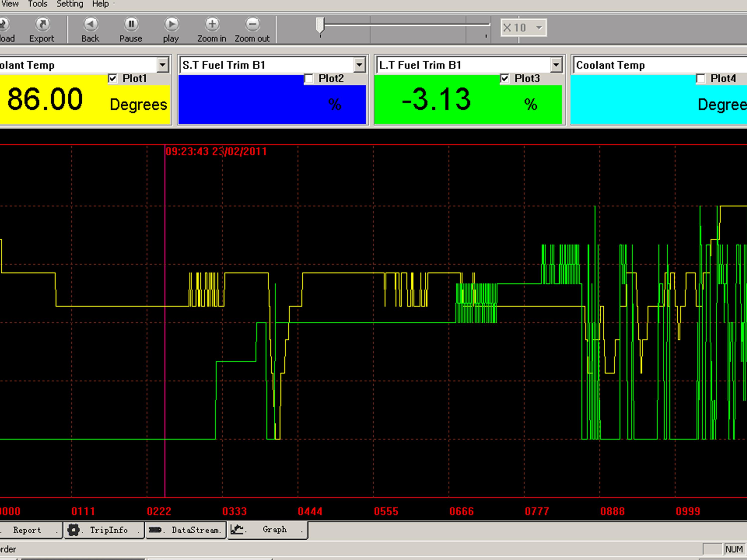Switch to the Report tab
747x560 pixels.
click(27, 530)
